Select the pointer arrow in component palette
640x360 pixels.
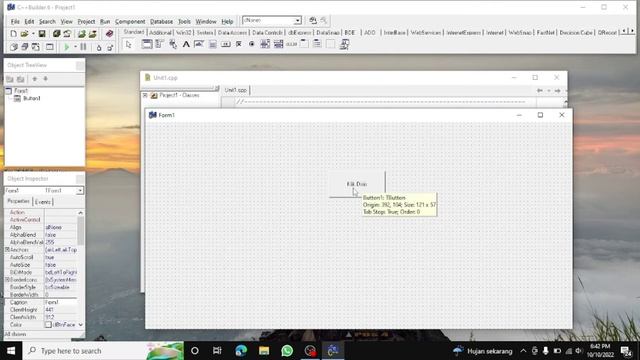click(129, 44)
